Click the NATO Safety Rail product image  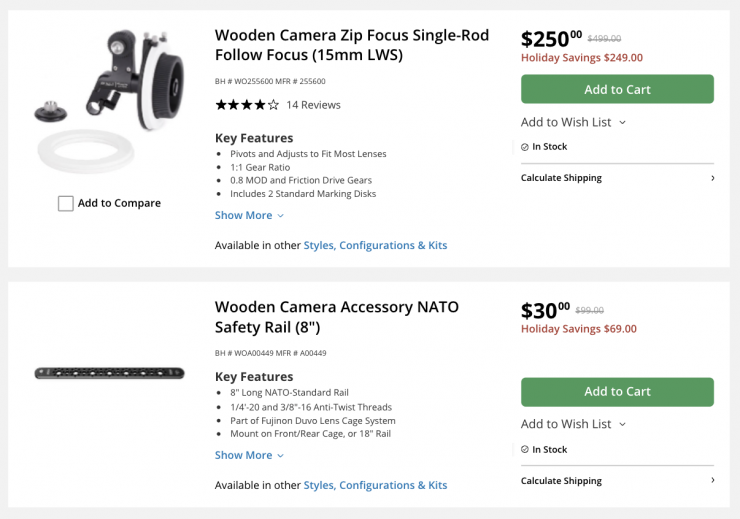click(109, 373)
